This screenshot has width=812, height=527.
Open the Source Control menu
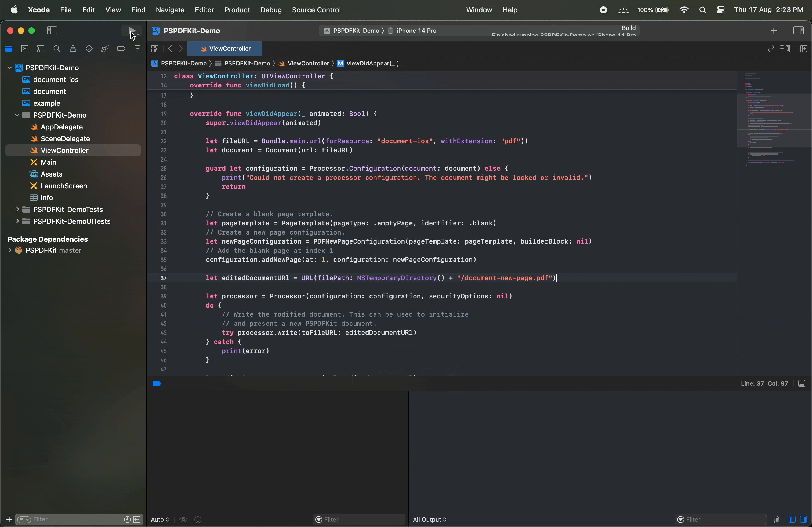(x=316, y=10)
